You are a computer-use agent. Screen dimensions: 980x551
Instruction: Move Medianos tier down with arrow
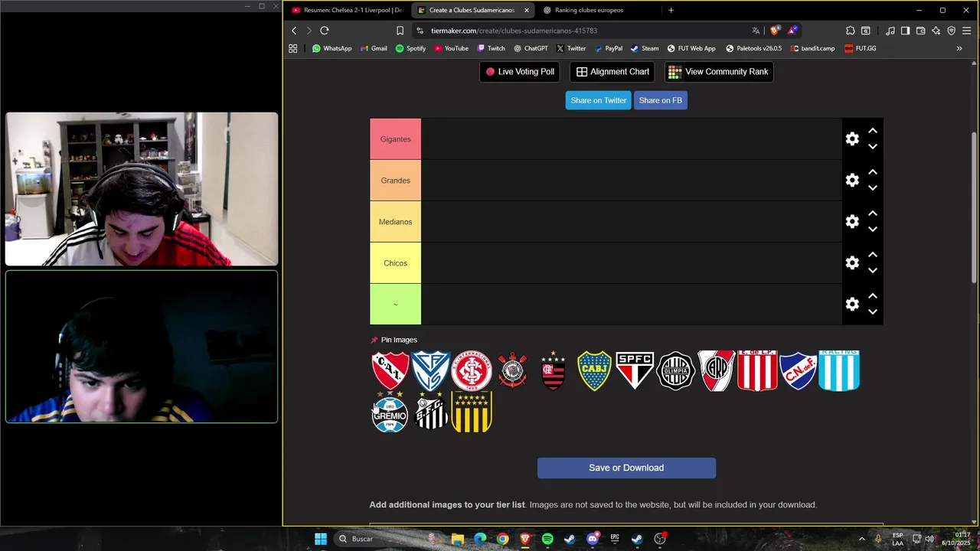(873, 229)
